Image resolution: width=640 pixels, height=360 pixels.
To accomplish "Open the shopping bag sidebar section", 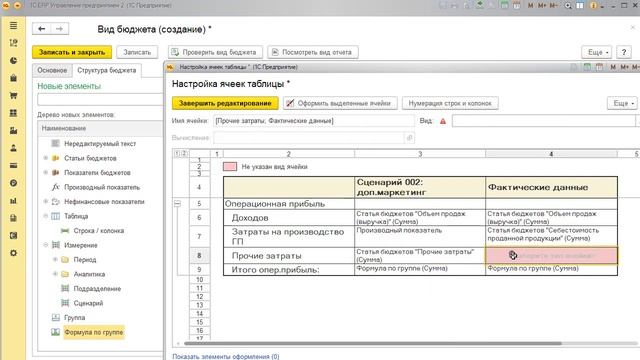I will (13, 78).
